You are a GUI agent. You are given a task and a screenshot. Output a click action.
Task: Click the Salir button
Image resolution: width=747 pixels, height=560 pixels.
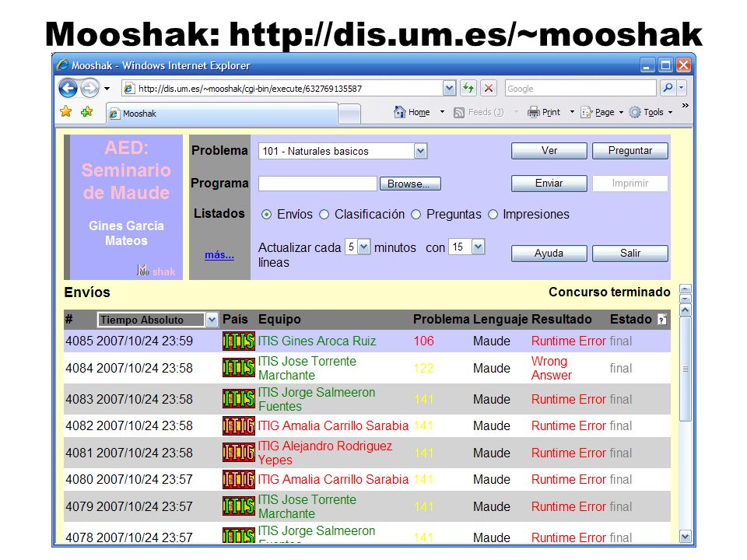[630, 254]
